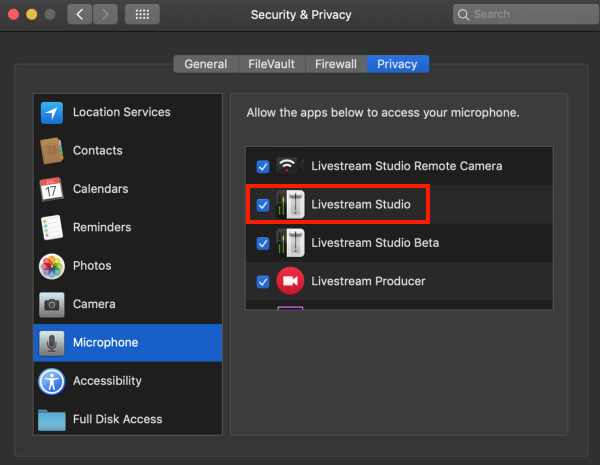The image size is (600, 465).
Task: Switch to the Firewall tab
Action: (336, 64)
